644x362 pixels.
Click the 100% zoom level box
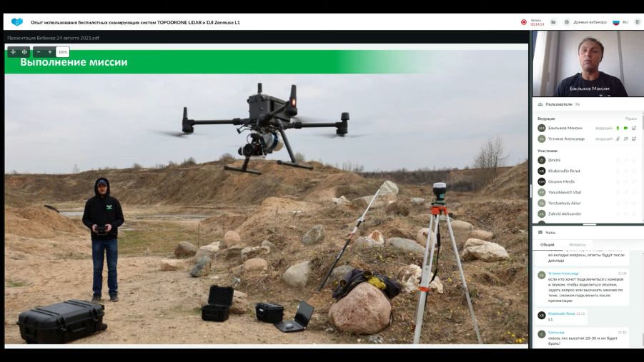pos(63,52)
